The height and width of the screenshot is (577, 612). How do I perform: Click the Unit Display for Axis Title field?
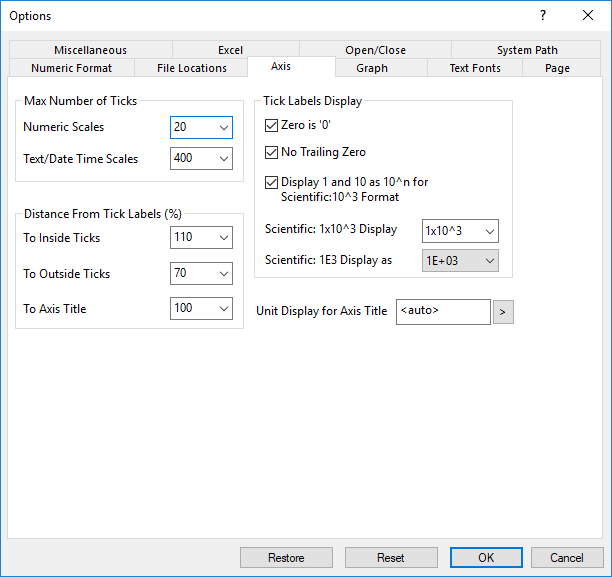443,312
